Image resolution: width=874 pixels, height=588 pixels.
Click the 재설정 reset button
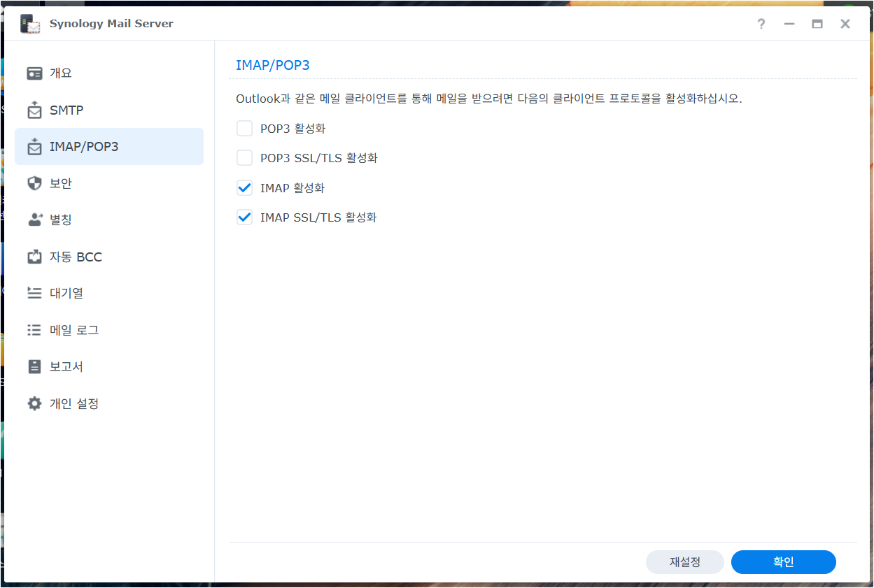684,562
